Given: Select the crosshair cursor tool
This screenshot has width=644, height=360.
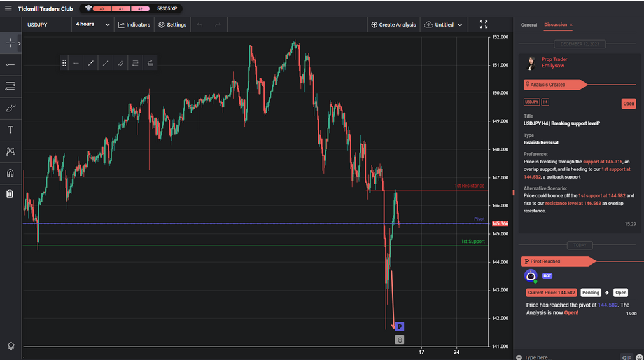Looking at the screenshot, I should [10, 43].
